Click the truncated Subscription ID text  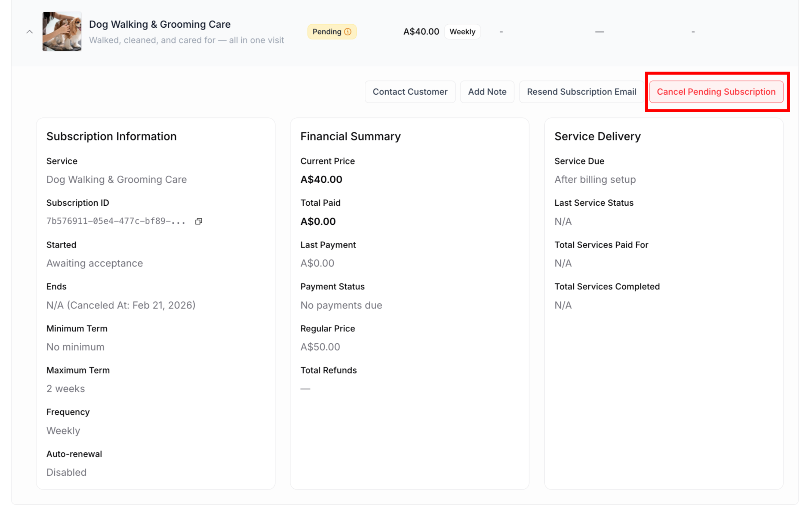pos(116,221)
